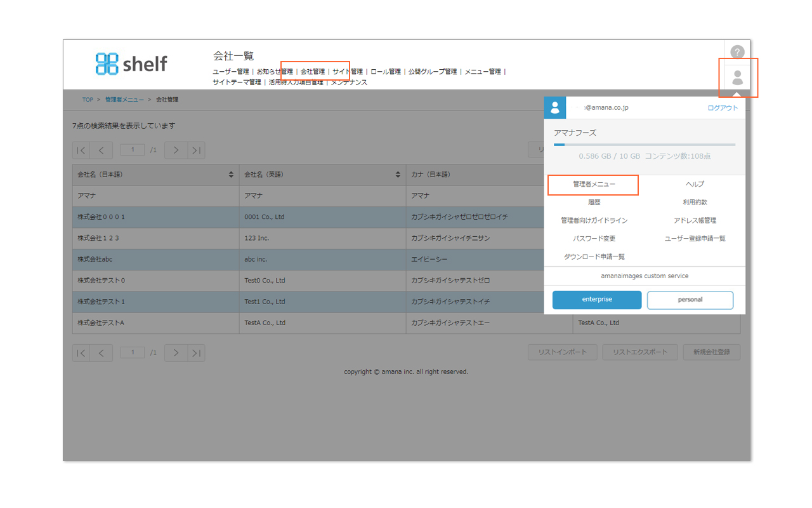Screen dimensions: 812x508
Task: Click the bottom page number field
Action: 133,352
